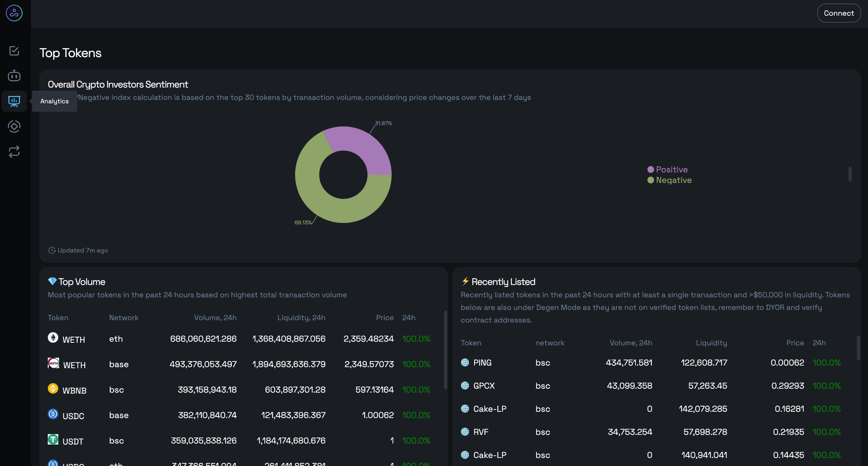This screenshot has width=868, height=466.
Task: Click the WETH eth token icon
Action: pyautogui.click(x=53, y=338)
